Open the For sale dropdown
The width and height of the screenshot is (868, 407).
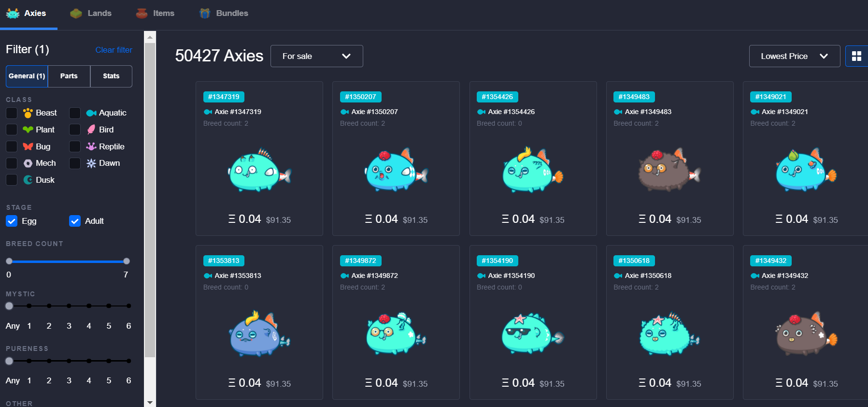(x=317, y=56)
